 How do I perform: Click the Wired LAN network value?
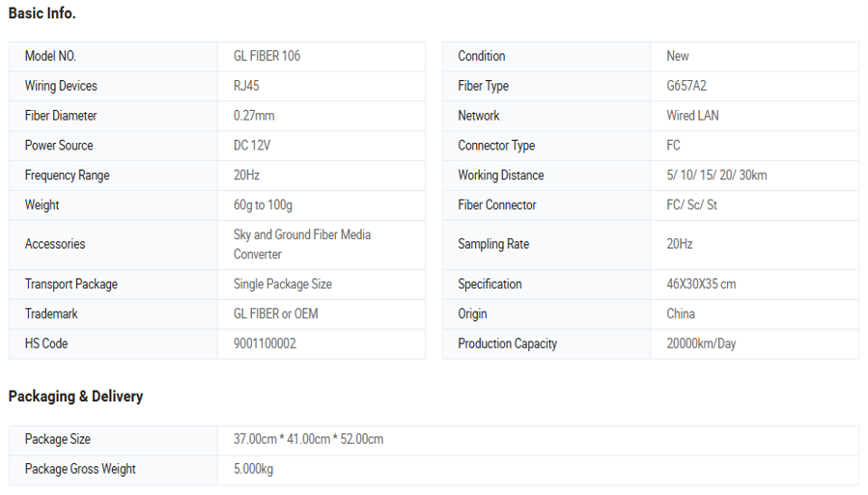(x=692, y=116)
